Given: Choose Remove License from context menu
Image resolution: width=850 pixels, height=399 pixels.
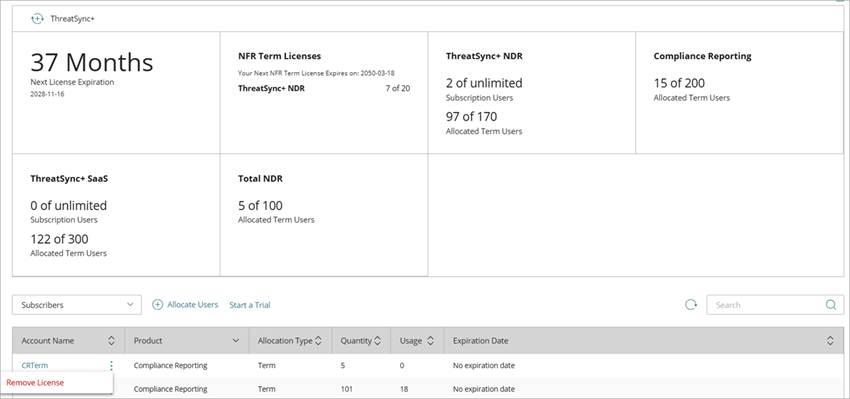Looking at the screenshot, I should pos(35,382).
